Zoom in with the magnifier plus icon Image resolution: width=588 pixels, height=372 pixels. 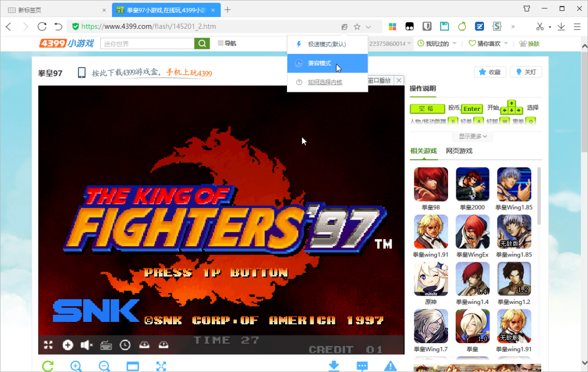click(76, 365)
